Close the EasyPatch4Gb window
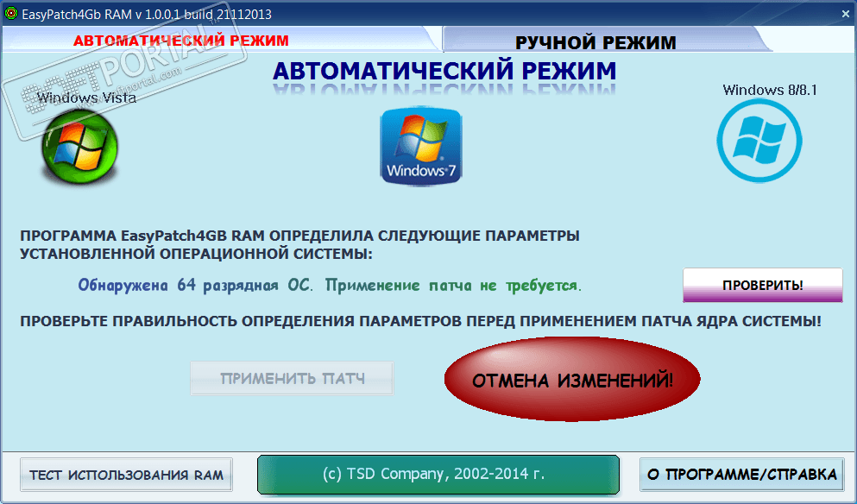The image size is (857, 504). tap(845, 14)
